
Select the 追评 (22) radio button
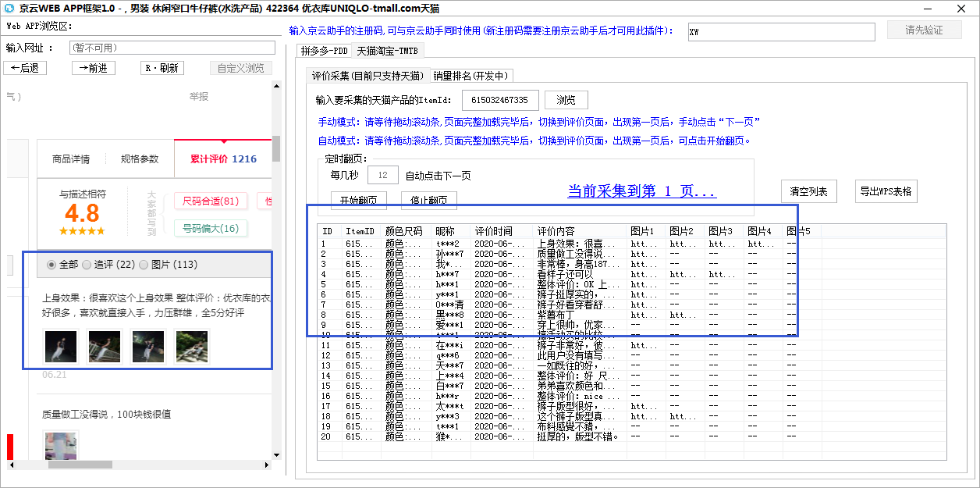click(x=86, y=265)
